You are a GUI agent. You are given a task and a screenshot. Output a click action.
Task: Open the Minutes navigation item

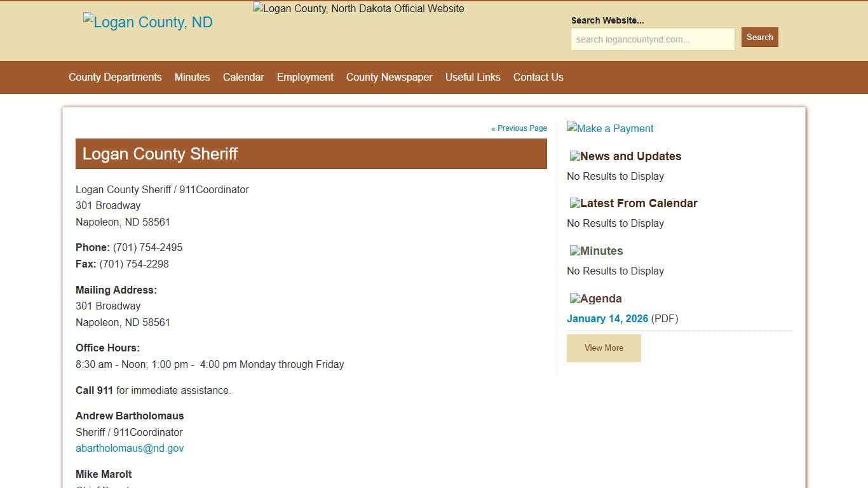(192, 77)
